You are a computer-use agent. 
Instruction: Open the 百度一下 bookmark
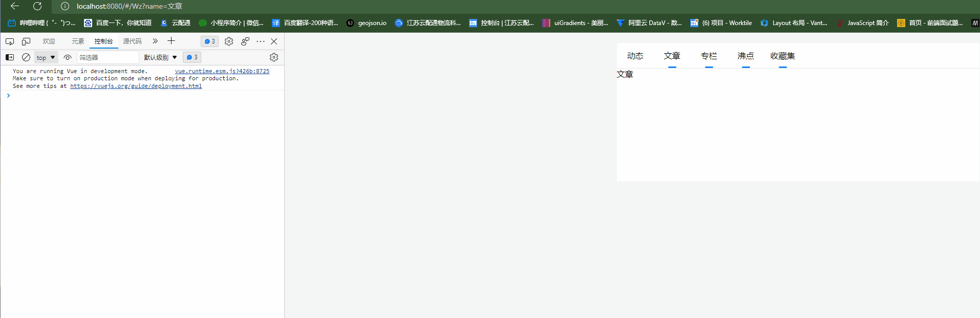click(x=118, y=23)
